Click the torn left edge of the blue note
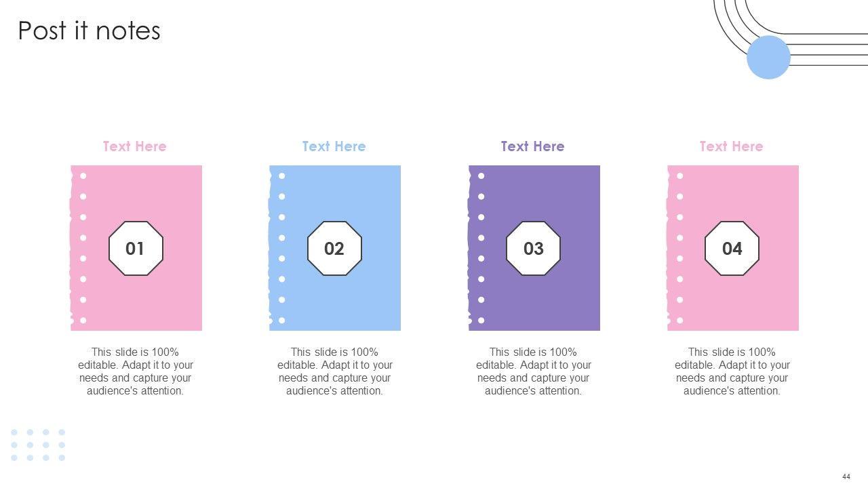 pyautogui.click(x=271, y=248)
